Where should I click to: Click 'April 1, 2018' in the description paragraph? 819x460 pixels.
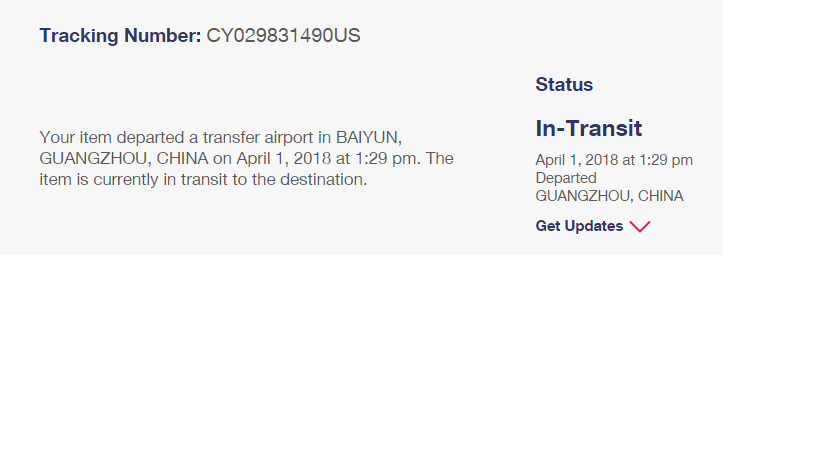tap(281, 159)
